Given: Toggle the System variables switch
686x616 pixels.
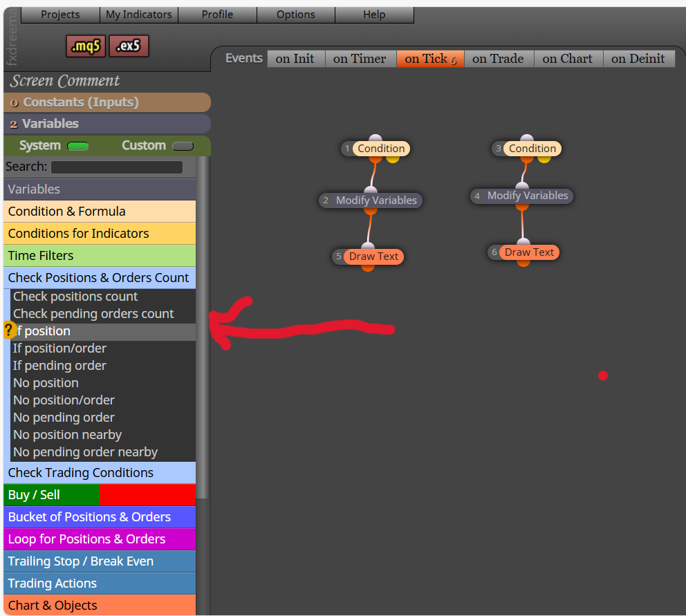Looking at the screenshot, I should coord(77,146).
